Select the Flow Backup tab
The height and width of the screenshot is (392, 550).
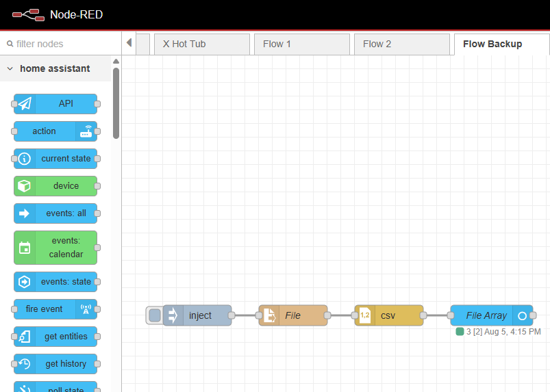coord(502,44)
